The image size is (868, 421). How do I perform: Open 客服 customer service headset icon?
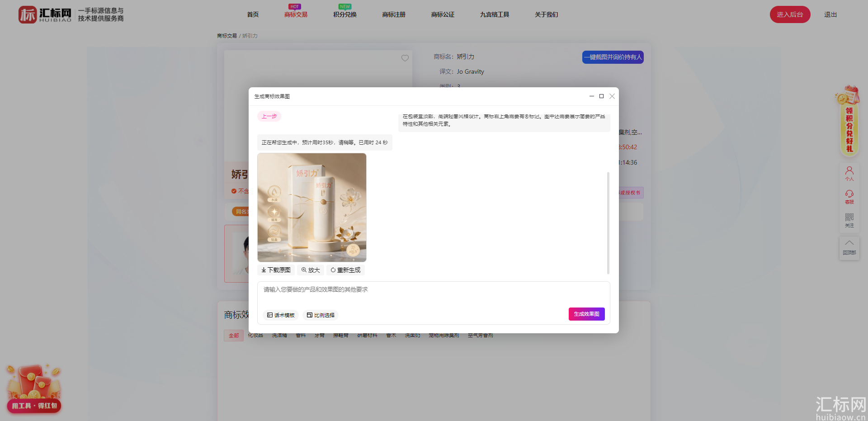tap(849, 197)
